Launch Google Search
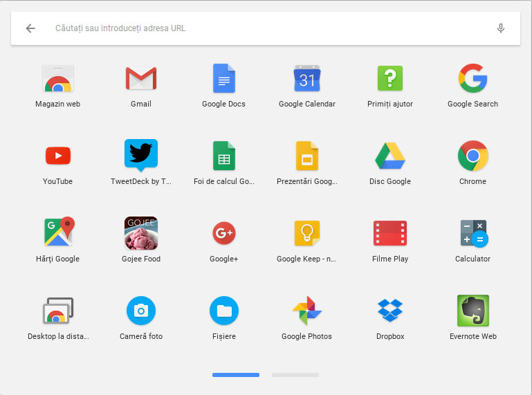 pos(473,78)
